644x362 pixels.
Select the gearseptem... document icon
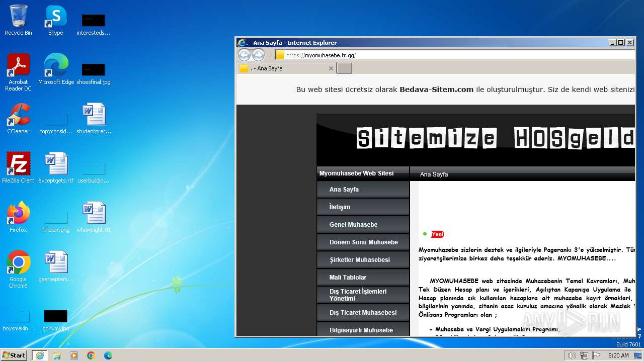(56, 266)
